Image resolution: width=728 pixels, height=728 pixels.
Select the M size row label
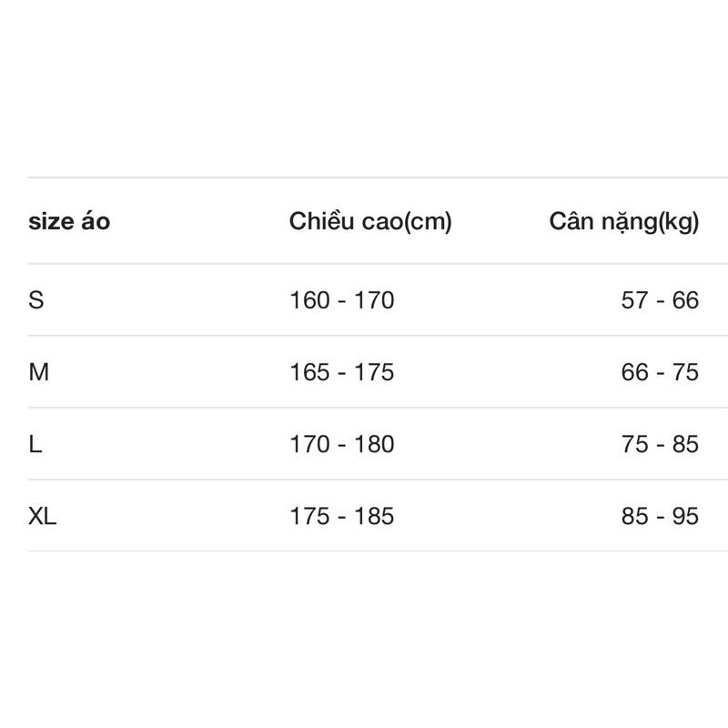pos(39,371)
